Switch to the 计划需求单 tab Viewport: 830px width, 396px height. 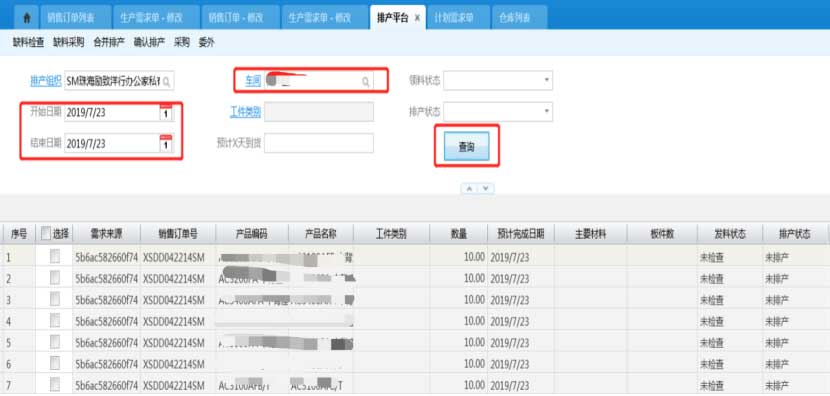coord(458,17)
